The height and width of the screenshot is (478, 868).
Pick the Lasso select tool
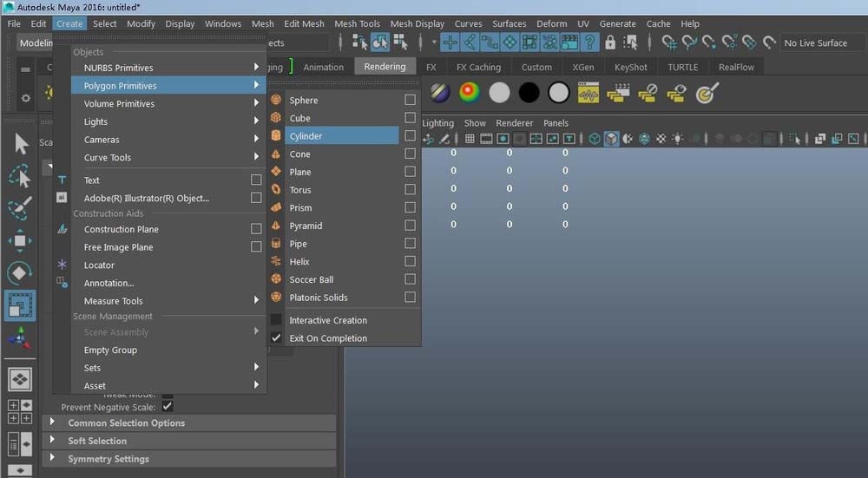tap(20, 177)
